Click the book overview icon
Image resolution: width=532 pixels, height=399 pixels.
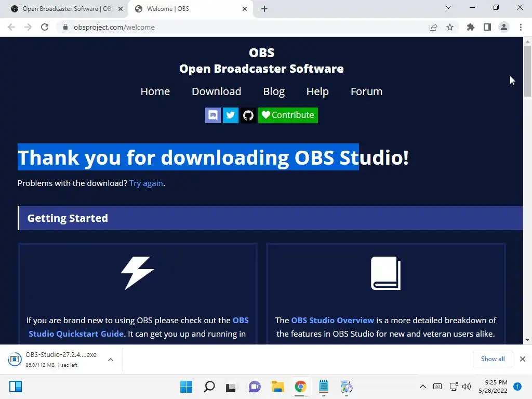(386, 273)
